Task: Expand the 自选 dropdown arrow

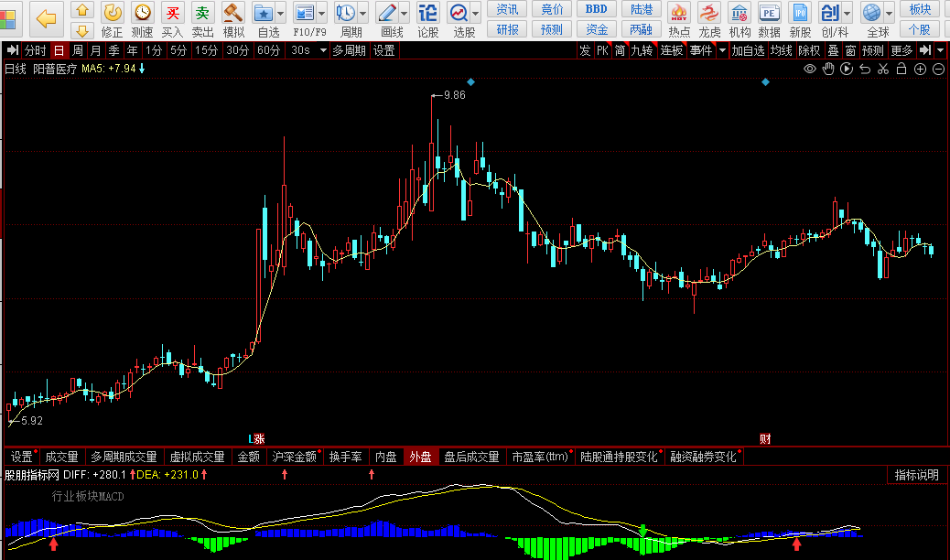Action: [x=281, y=13]
